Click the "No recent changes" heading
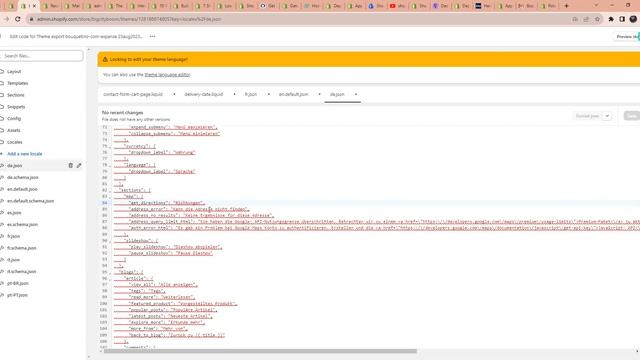Viewport: 640px width, 360px height. coord(122,113)
